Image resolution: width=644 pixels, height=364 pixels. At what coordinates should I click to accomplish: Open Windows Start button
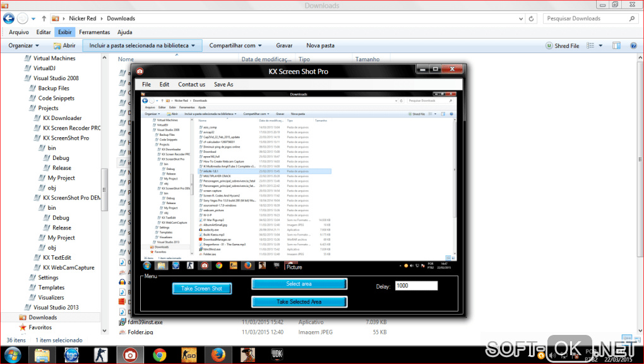(13, 355)
